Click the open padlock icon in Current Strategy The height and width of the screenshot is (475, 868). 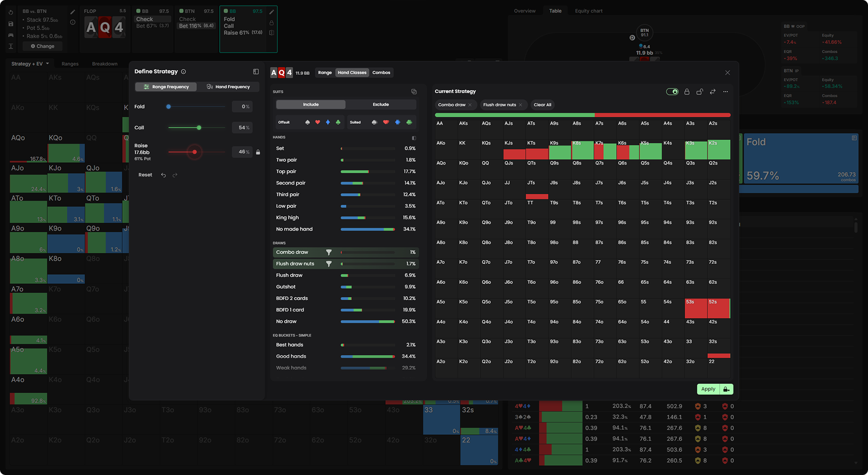699,92
